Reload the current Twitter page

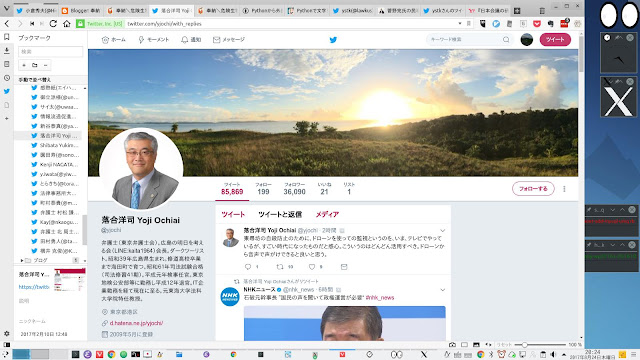tap(53, 24)
